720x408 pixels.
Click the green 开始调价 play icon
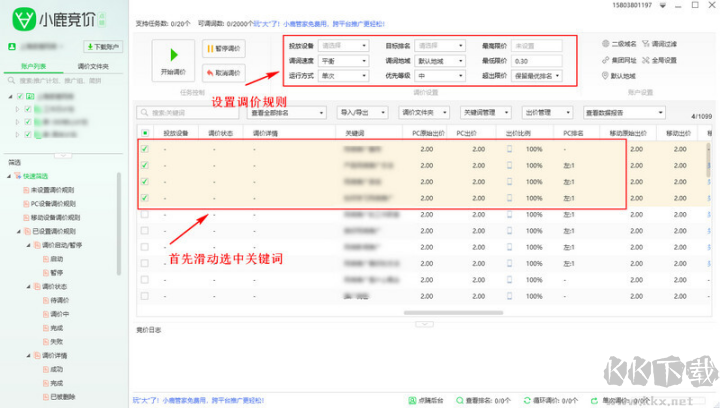coord(173,55)
